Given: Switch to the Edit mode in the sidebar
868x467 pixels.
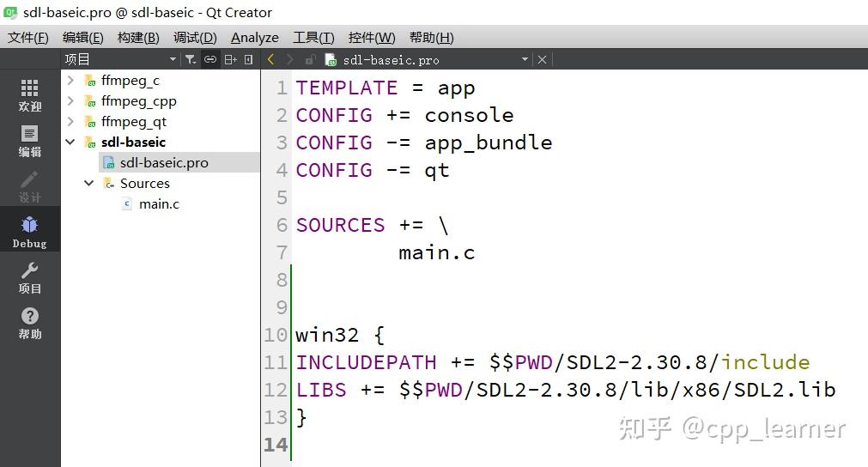Looking at the screenshot, I should tap(30, 141).
